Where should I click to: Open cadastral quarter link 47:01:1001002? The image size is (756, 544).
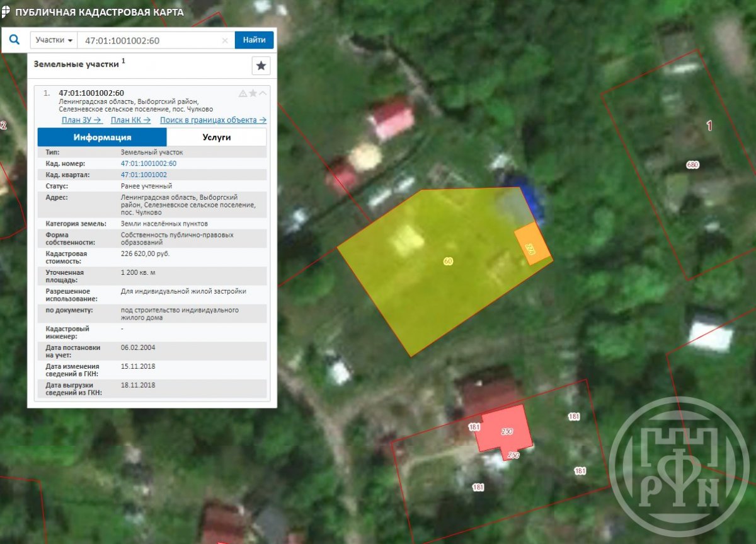(144, 175)
